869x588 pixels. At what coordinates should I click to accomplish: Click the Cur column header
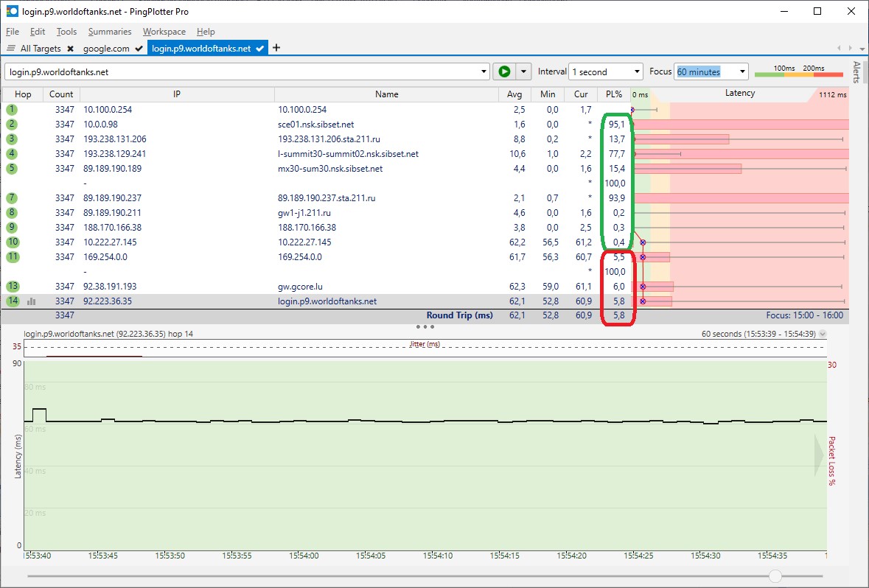tap(581, 94)
